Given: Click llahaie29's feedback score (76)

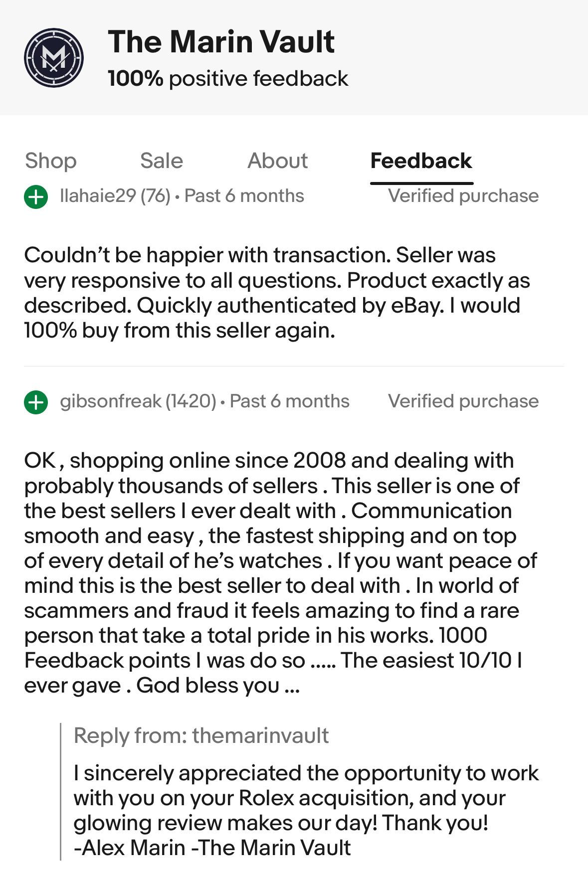Looking at the screenshot, I should 156,196.
